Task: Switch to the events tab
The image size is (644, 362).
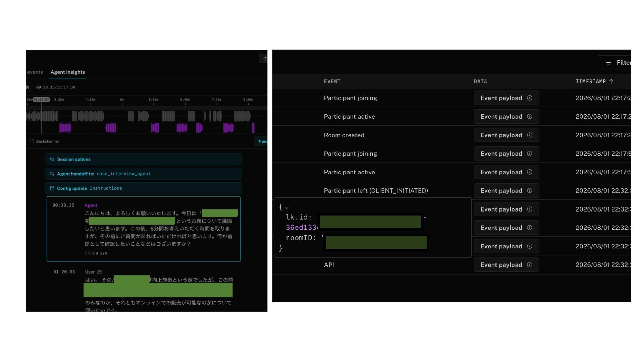Action: point(35,72)
